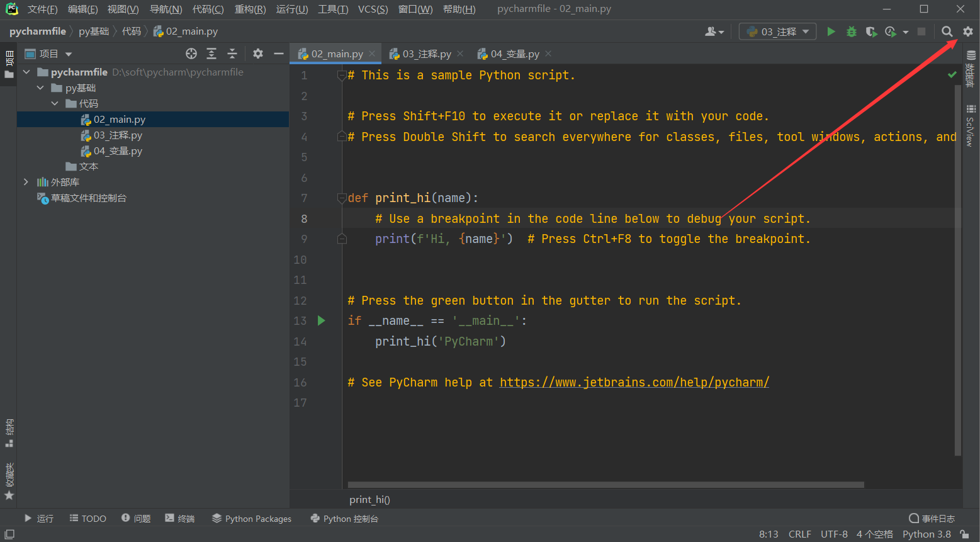980x542 pixels.
Task: Expand the profiler options dropdown arrow
Action: (906, 32)
